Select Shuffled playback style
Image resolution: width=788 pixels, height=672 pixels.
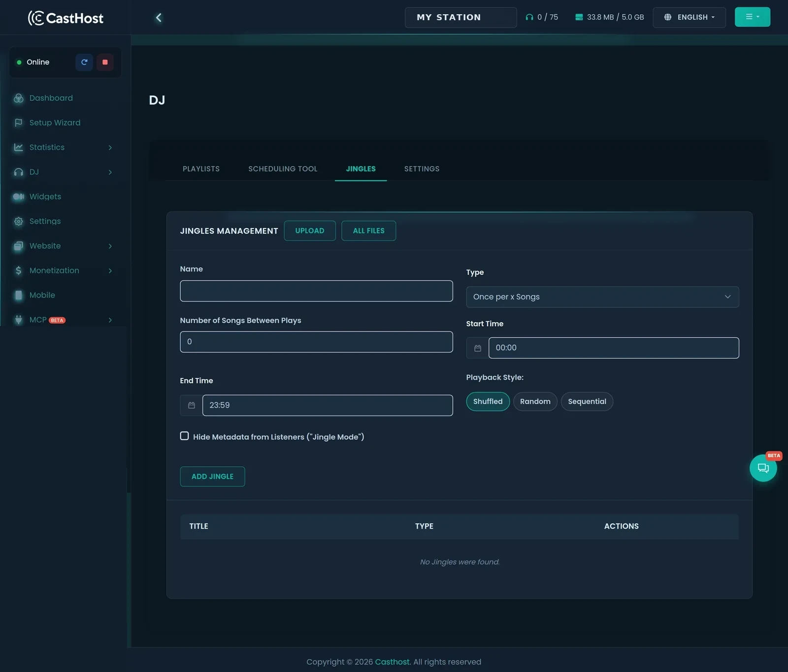(x=488, y=402)
